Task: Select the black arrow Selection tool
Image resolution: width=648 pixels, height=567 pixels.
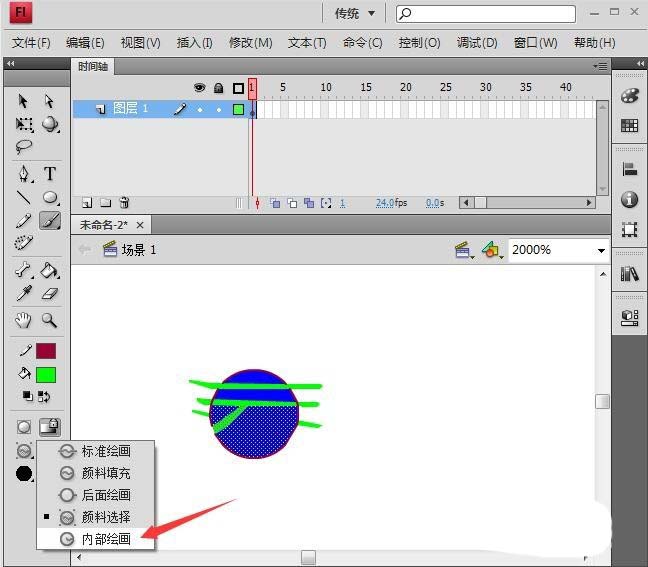Action: (23, 100)
